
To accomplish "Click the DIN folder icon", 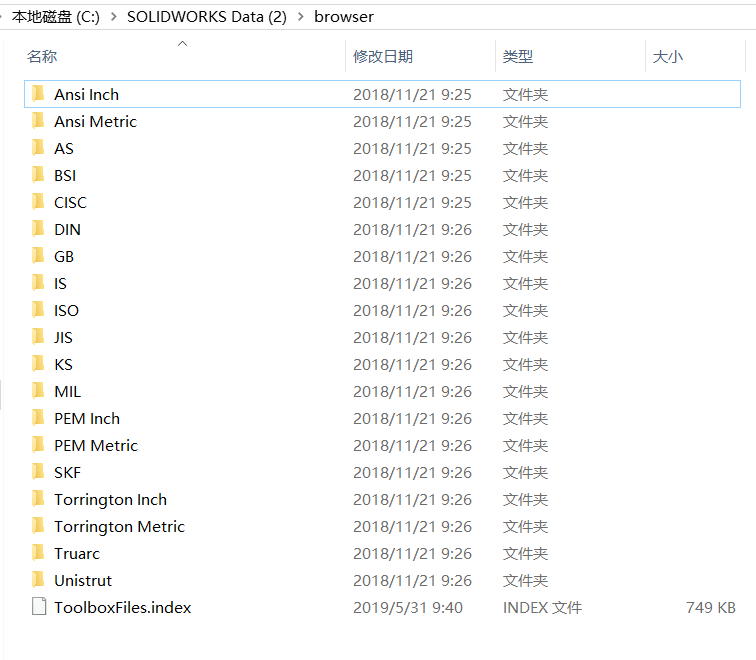I will (x=39, y=229).
